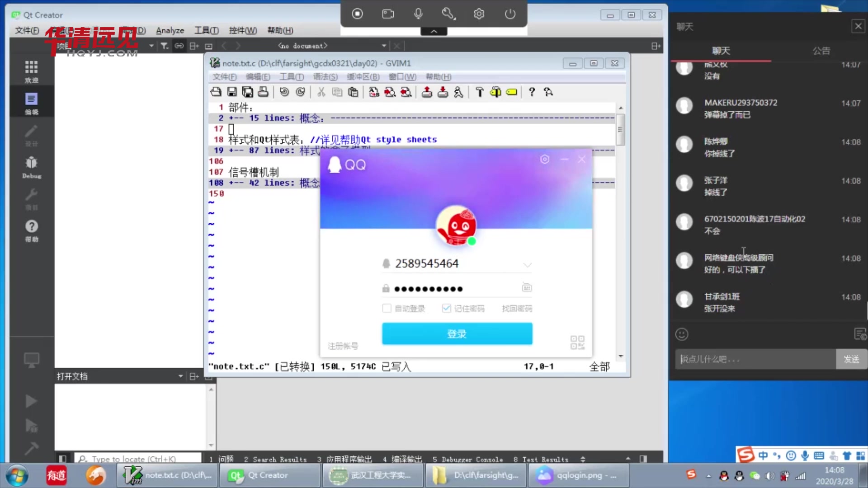Screen dimensions: 868x488
Task: Click the find help icon in GVIM toolbar
Action: click(548, 92)
